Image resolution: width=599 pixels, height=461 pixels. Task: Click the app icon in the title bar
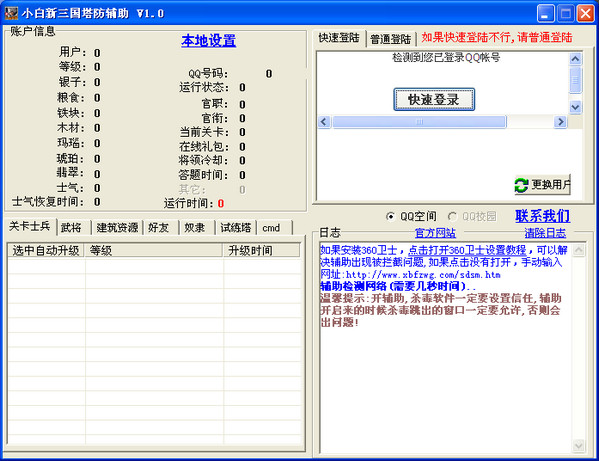[x=11, y=13]
